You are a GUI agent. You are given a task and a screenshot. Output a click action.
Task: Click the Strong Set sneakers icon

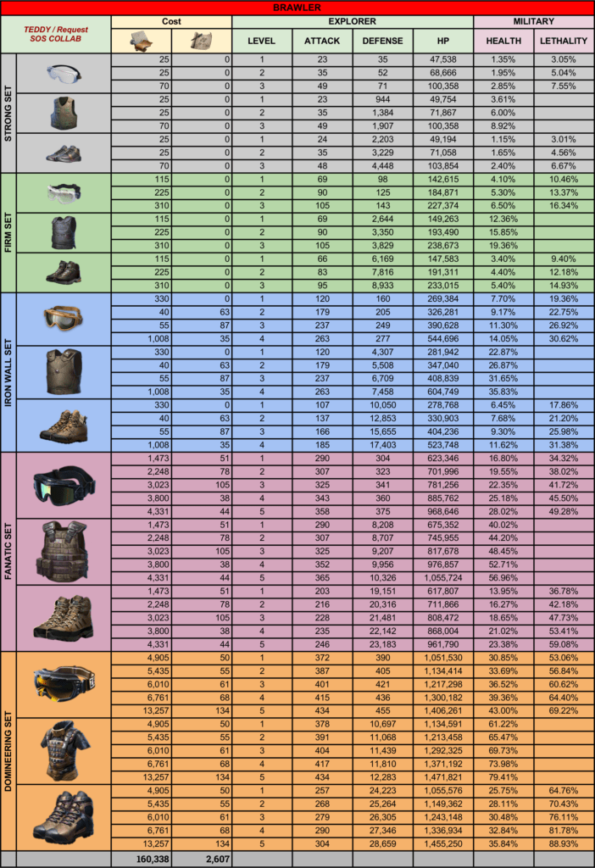[x=64, y=153]
